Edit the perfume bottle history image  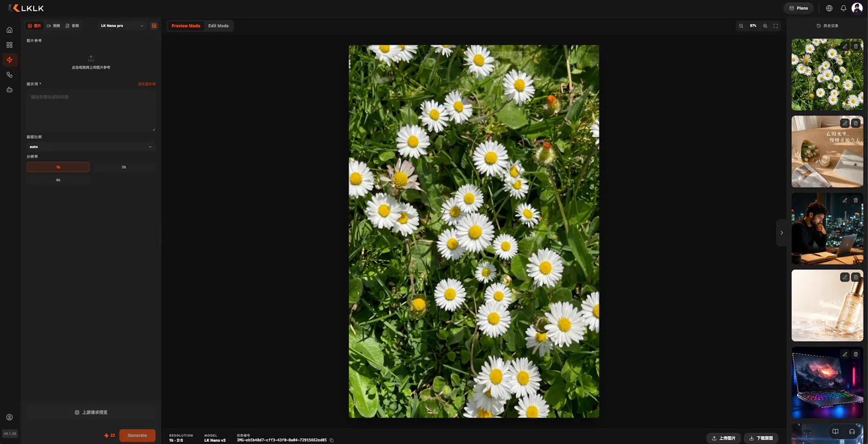click(845, 277)
